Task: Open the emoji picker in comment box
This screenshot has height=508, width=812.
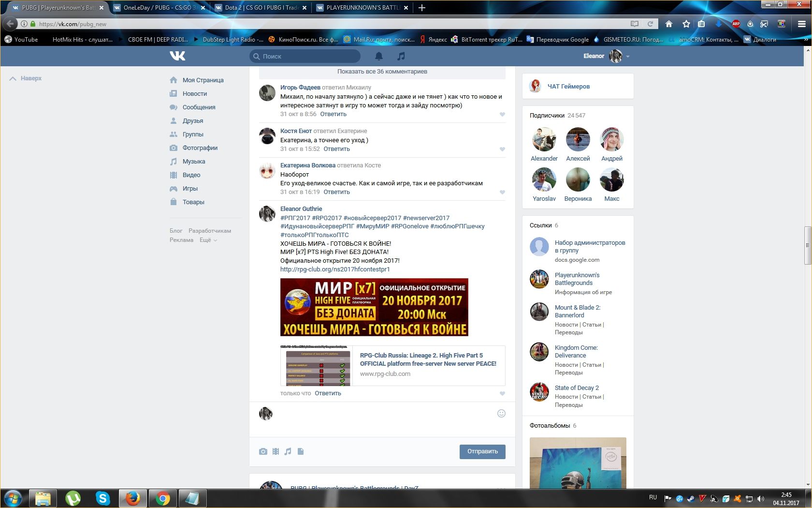Action: pos(501,413)
